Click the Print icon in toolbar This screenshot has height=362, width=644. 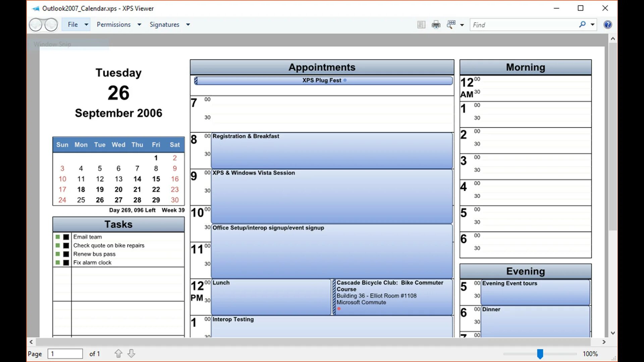tap(436, 25)
